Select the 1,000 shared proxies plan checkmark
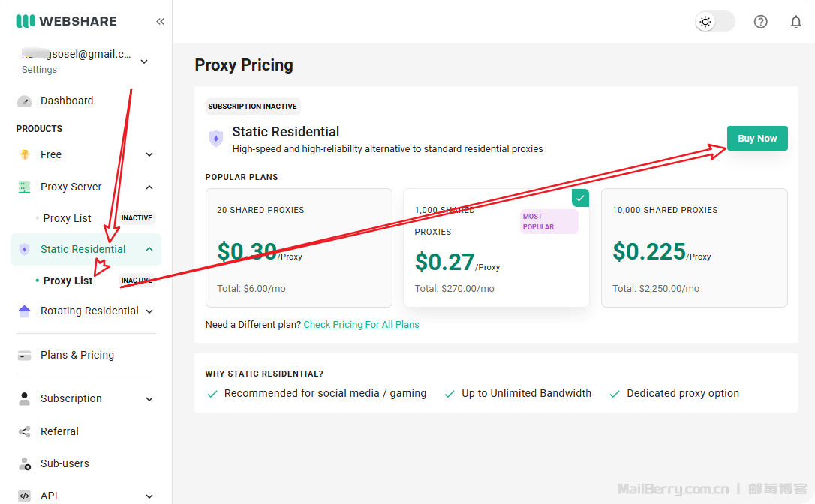Viewport: 815px width, 504px height. pos(580,198)
